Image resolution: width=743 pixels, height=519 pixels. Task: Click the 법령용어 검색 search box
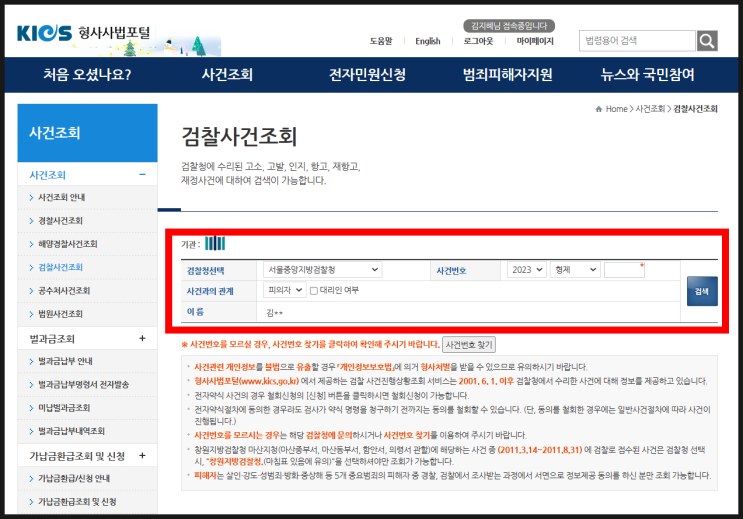tap(637, 41)
